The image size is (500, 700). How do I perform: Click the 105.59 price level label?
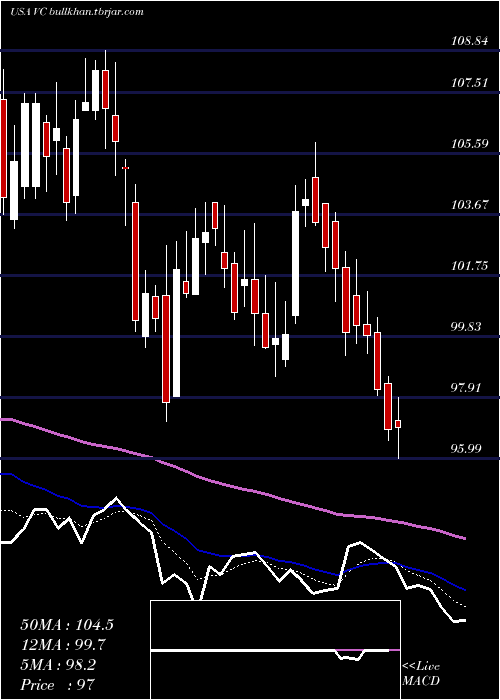point(470,144)
